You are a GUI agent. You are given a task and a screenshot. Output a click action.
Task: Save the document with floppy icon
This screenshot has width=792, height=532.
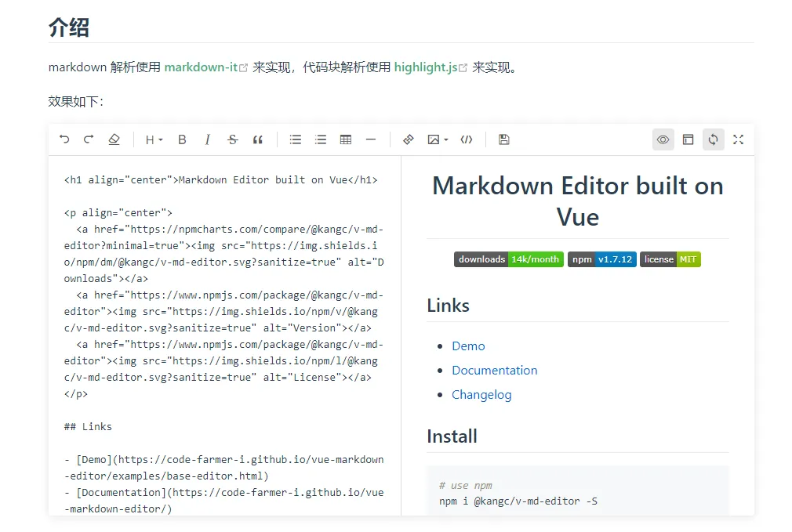pos(504,139)
